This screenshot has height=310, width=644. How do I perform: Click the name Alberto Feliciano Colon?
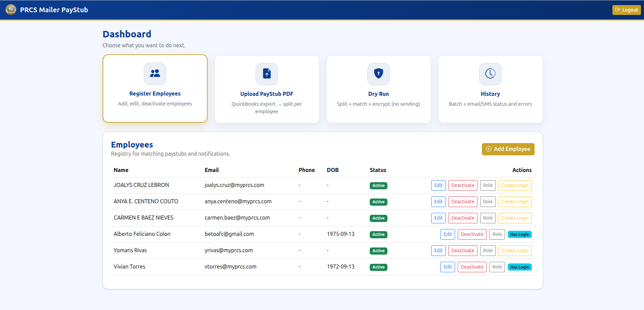(x=142, y=234)
